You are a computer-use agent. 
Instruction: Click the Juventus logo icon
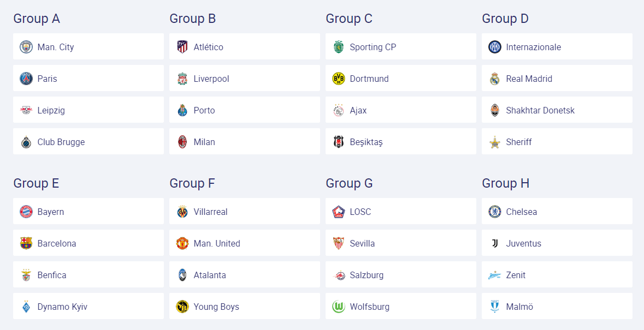pos(494,243)
